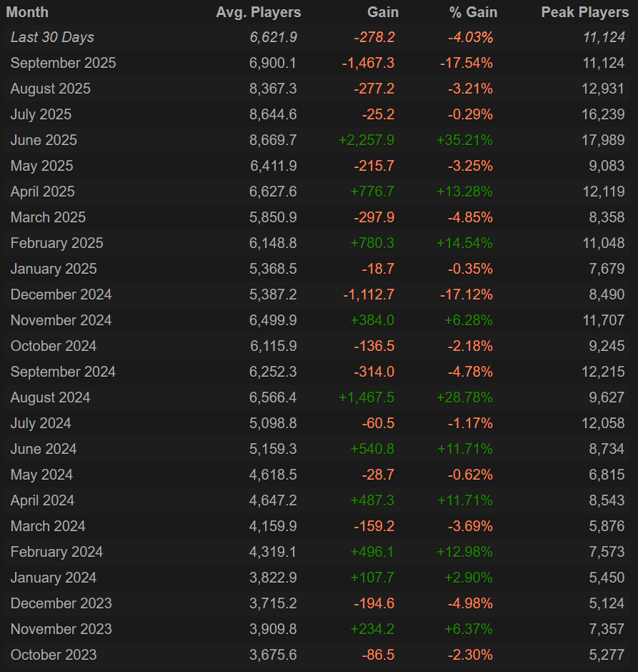This screenshot has height=672, width=638.
Task: Click the percent gain -17.54%
Action: [x=467, y=63]
